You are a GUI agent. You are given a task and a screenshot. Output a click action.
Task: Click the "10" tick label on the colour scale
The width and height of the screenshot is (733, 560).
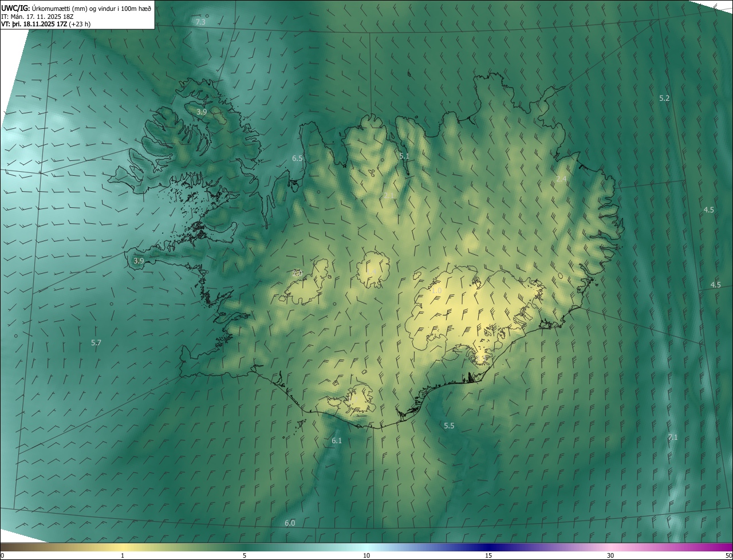[x=366, y=555]
